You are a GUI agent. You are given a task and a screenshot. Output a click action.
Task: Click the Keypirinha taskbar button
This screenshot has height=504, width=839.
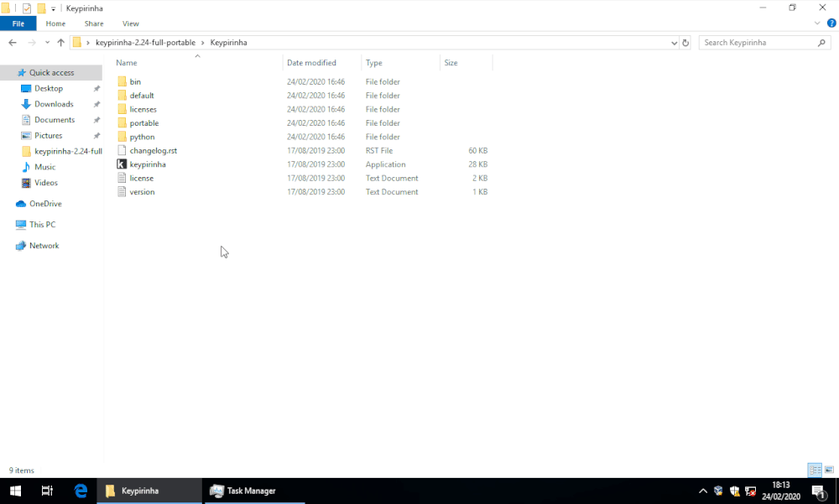[x=149, y=491]
